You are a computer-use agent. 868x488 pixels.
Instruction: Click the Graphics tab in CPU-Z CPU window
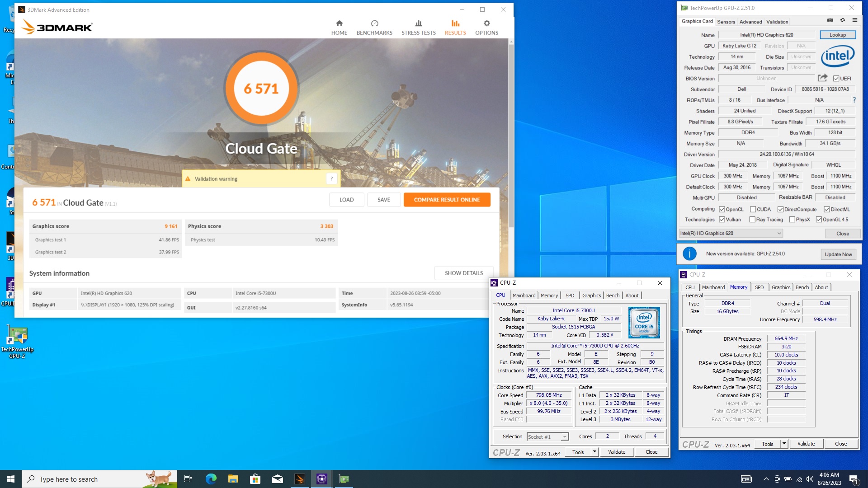point(591,296)
